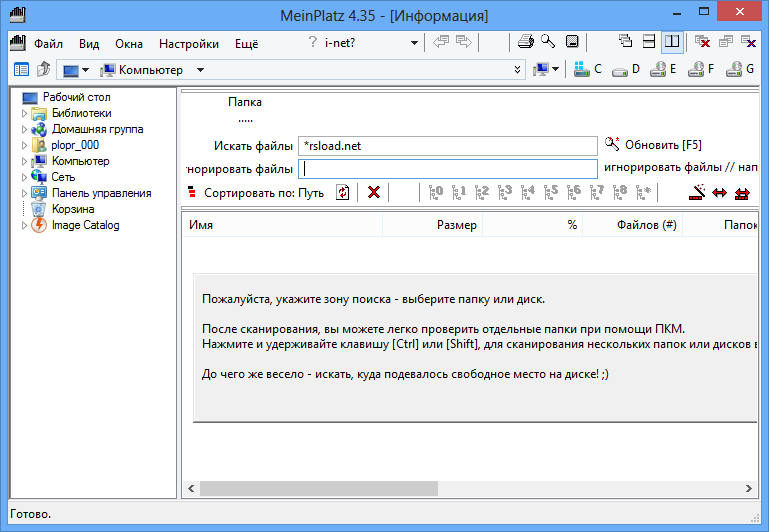Click the forward navigation arrow icon
The image size is (769, 532).
click(463, 42)
